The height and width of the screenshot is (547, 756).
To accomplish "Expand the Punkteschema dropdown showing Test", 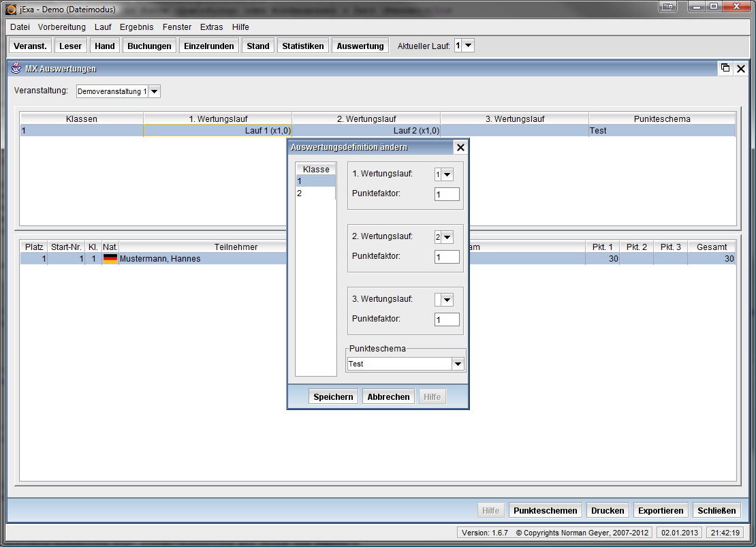I will 458,364.
